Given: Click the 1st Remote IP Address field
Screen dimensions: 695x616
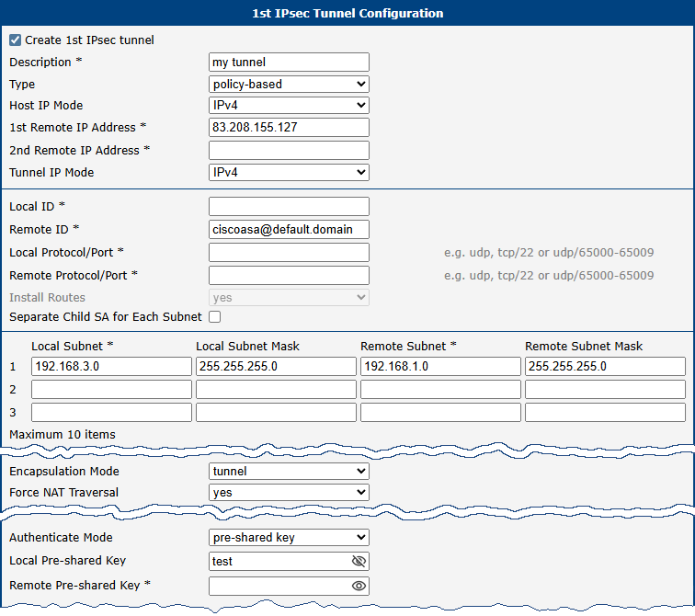Looking at the screenshot, I should [289, 127].
